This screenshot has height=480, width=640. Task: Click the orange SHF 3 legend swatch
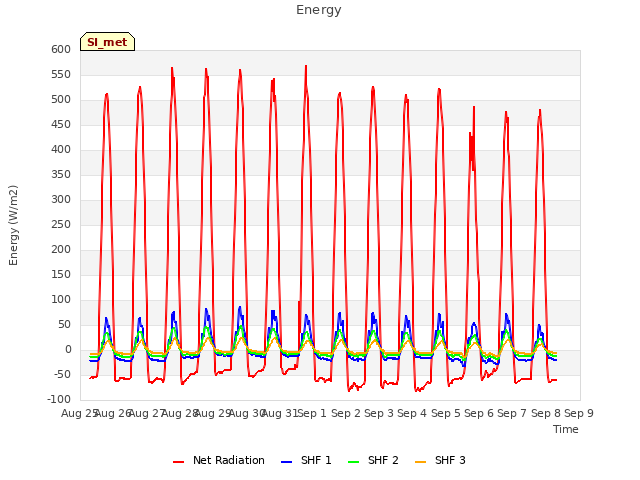[420, 462]
